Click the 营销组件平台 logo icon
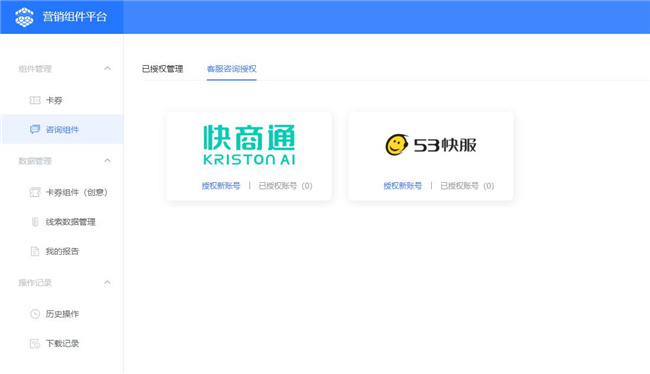Screen dimensions: 650x374 24,17
